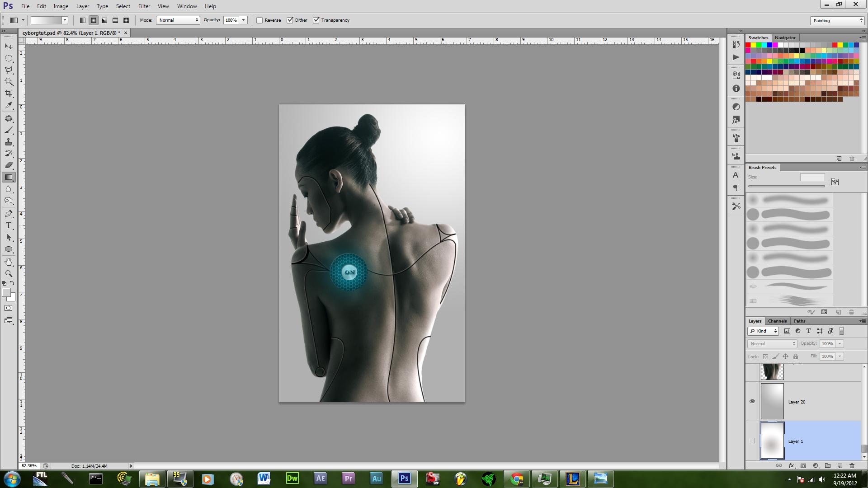Select the Zoom tool

click(9, 274)
